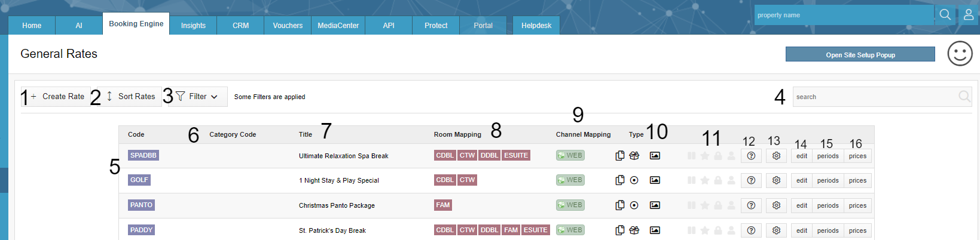
Task: Click the circle type icon for GOLF
Action: pyautogui.click(x=634, y=180)
